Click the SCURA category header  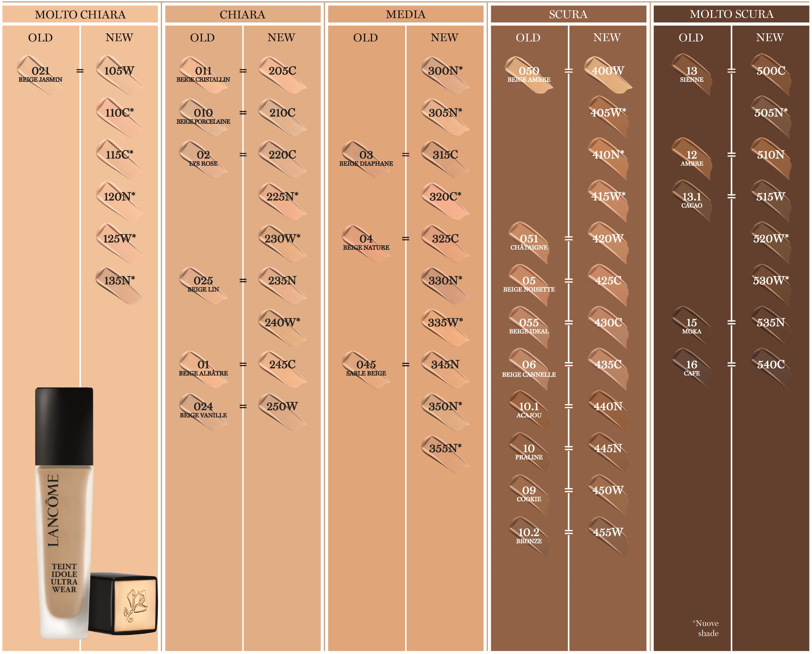[x=568, y=14]
